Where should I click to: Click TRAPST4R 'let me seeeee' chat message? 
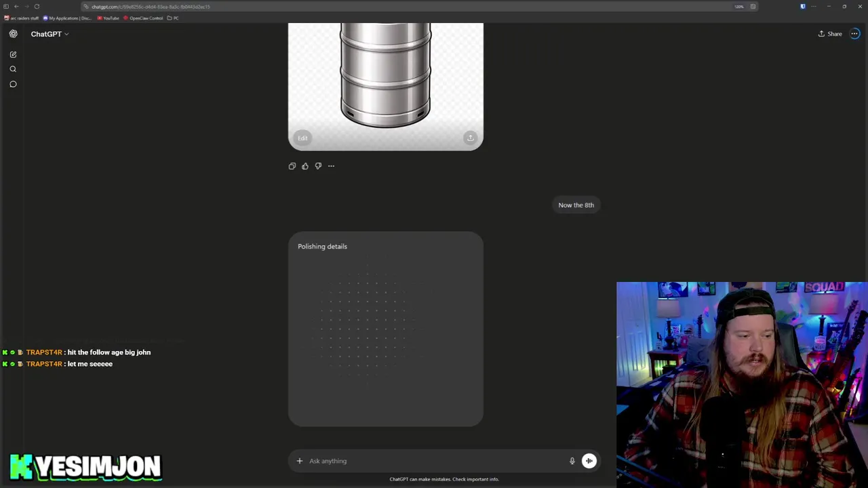pos(58,364)
